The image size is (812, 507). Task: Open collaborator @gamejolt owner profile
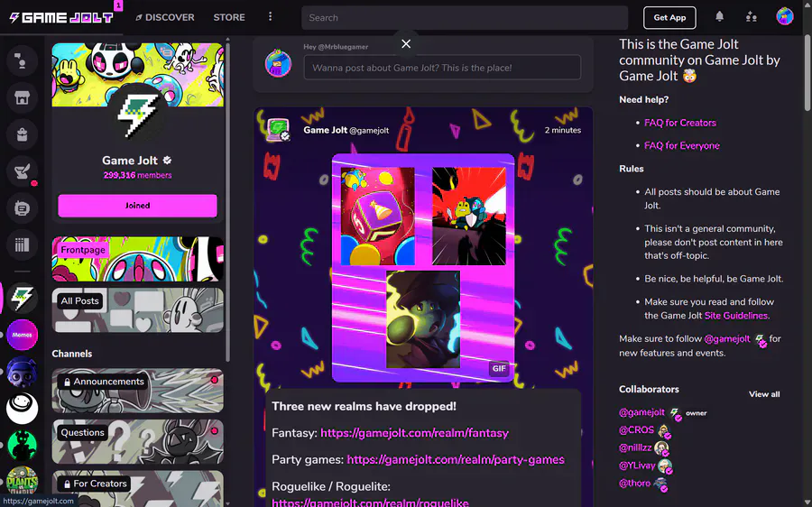[x=641, y=412]
